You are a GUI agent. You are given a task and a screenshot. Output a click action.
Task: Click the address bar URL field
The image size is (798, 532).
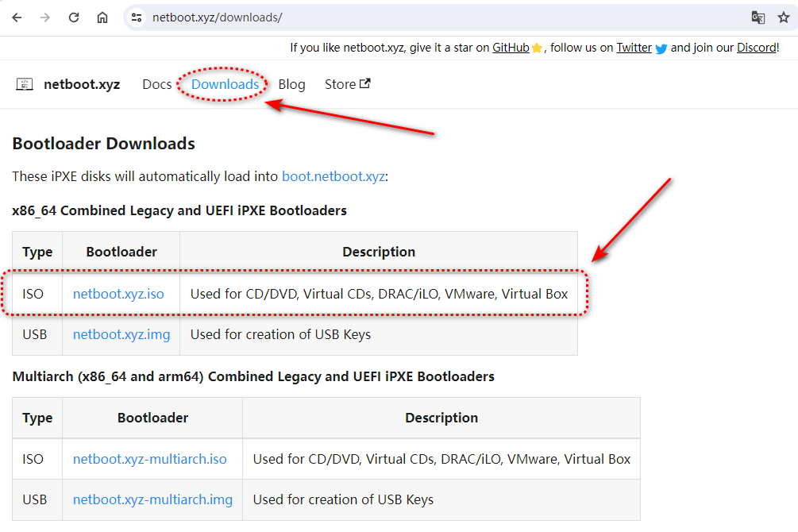coord(438,17)
